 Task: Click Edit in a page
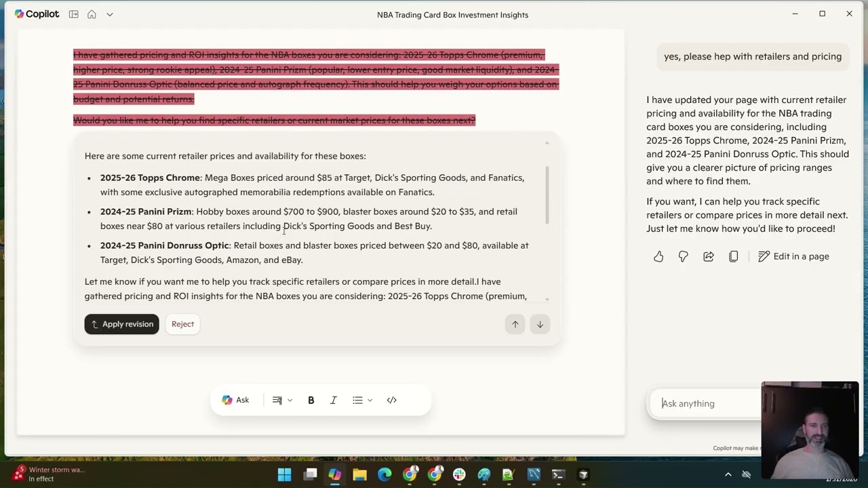(794, 256)
